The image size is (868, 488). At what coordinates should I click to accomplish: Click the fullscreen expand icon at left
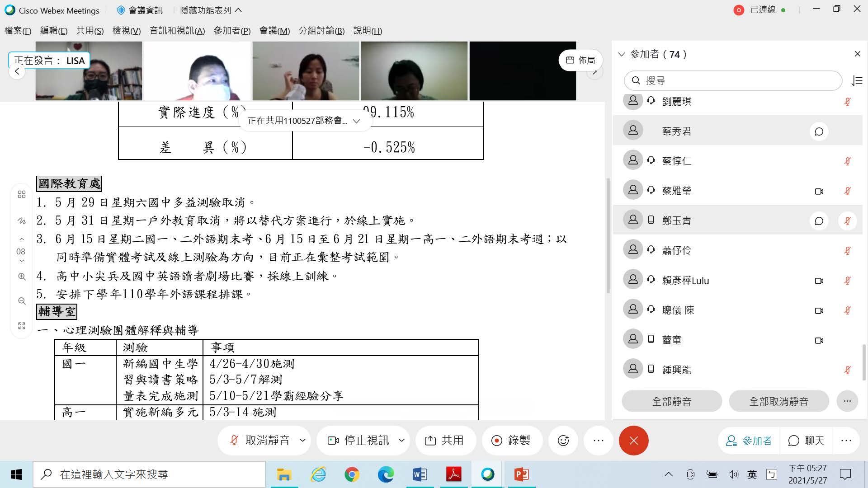coord(22,326)
